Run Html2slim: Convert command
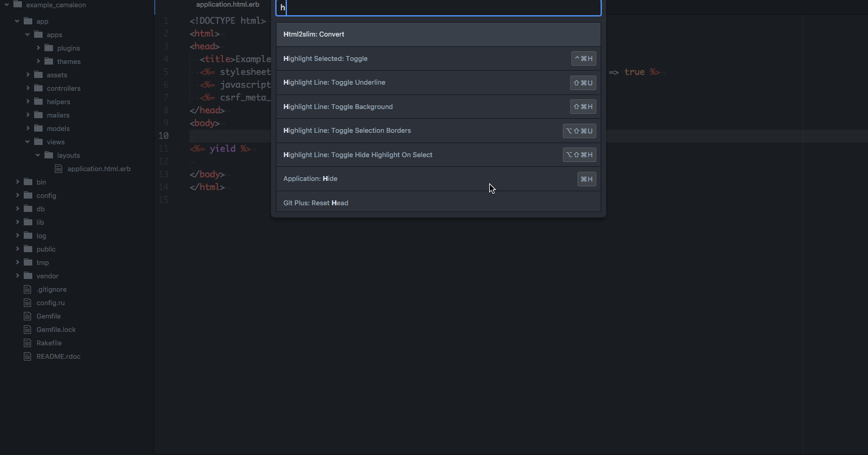The width and height of the screenshot is (868, 455). point(439,35)
